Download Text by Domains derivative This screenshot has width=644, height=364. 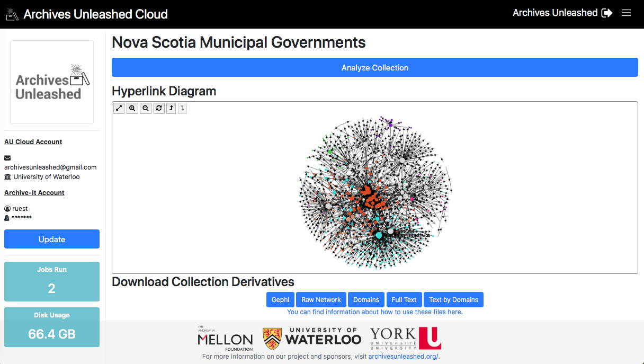point(453,299)
